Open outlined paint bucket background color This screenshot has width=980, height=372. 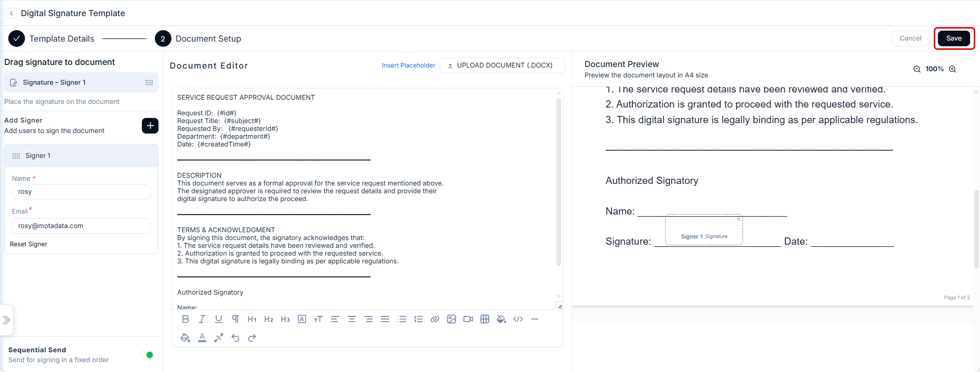(186, 338)
